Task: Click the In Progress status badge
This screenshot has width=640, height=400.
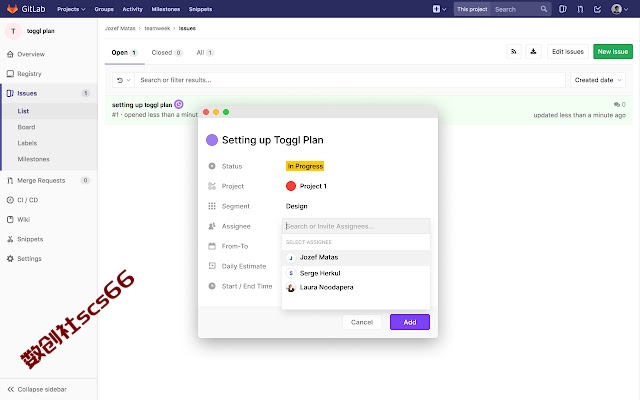Action: click(x=305, y=166)
